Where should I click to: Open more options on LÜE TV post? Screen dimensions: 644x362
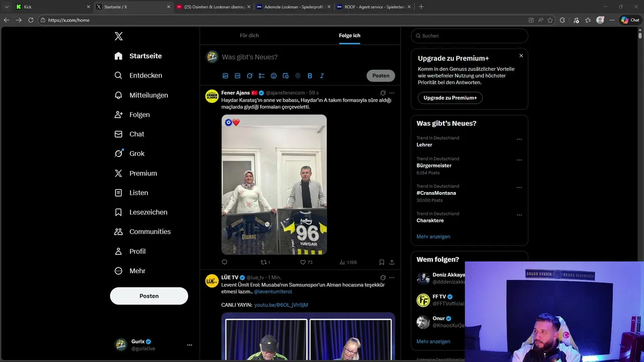point(392,278)
